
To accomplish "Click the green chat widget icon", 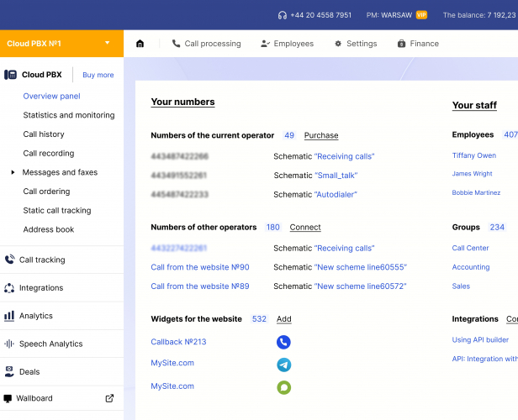I will (x=283, y=388).
